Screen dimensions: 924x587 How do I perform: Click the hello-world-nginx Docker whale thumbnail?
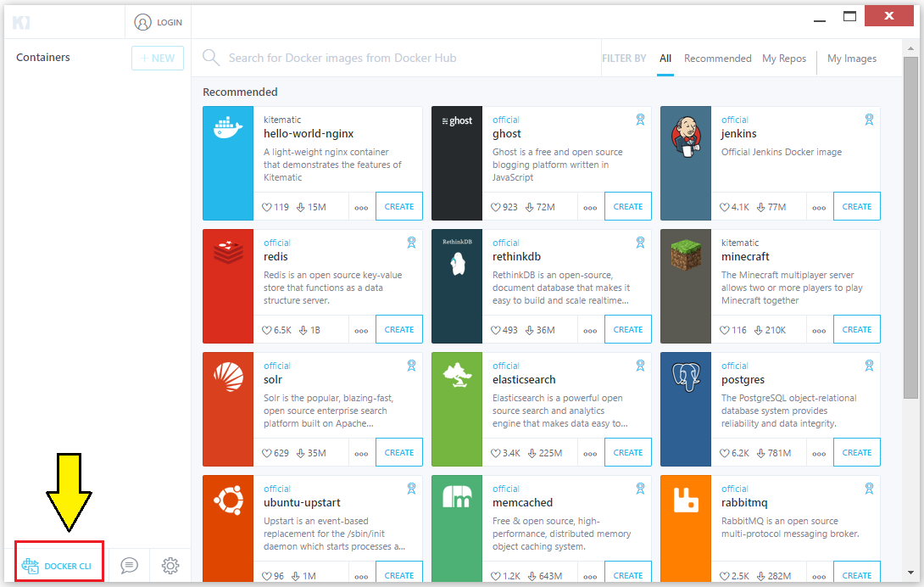click(x=228, y=127)
